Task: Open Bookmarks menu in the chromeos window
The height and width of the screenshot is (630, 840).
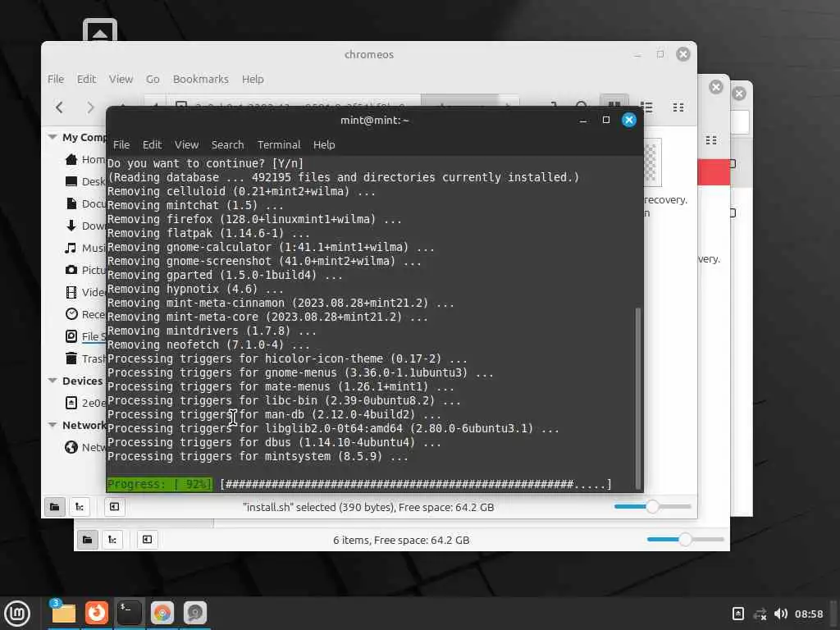Action: (200, 80)
